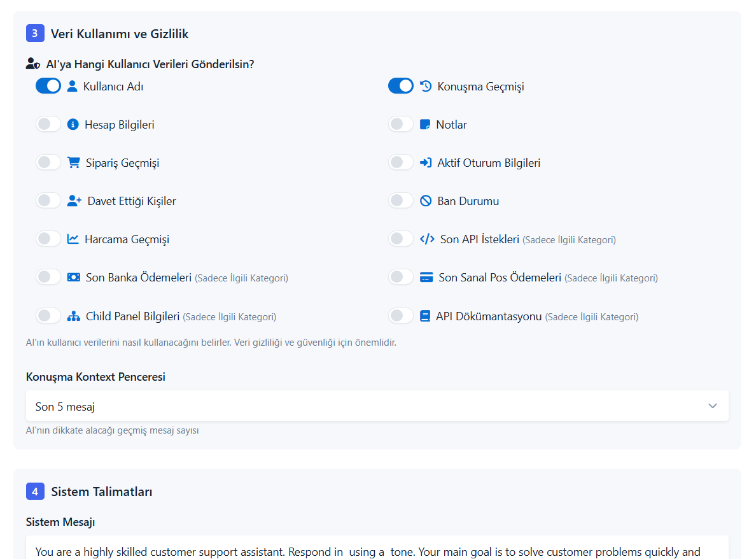756x559 pixels.
Task: Turn off the Konuşma Geçmişi switch
Action: click(x=401, y=86)
